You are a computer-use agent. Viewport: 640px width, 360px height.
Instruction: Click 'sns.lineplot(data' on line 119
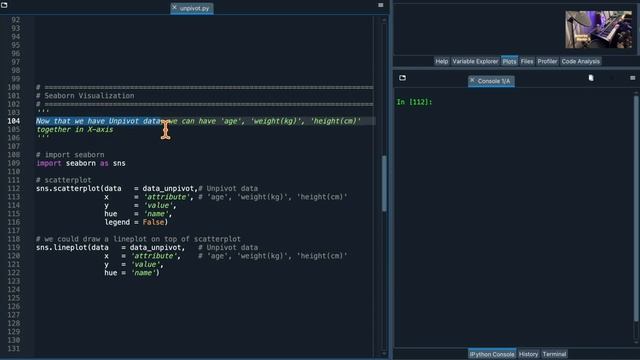(72, 247)
